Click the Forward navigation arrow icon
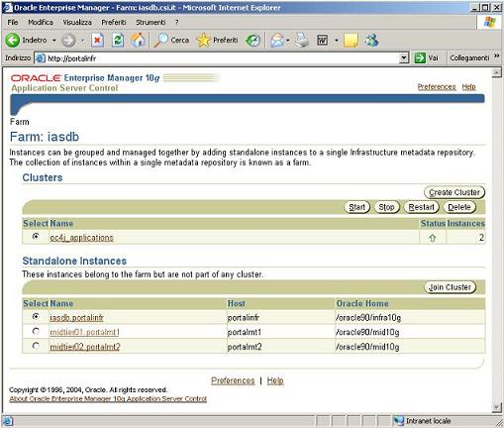 pyautogui.click(x=68, y=41)
